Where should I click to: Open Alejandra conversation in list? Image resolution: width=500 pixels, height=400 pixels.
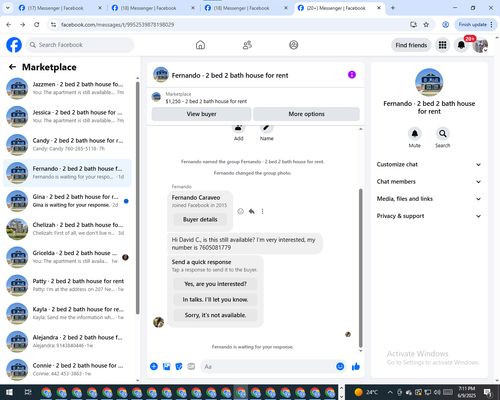[67, 341]
